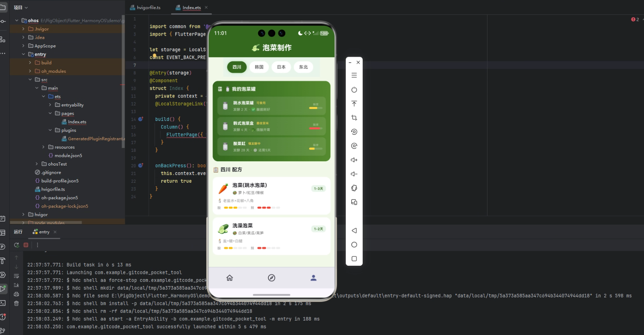Tap the emulator recent apps square button
Image resolution: width=644 pixels, height=335 pixels.
point(354,259)
